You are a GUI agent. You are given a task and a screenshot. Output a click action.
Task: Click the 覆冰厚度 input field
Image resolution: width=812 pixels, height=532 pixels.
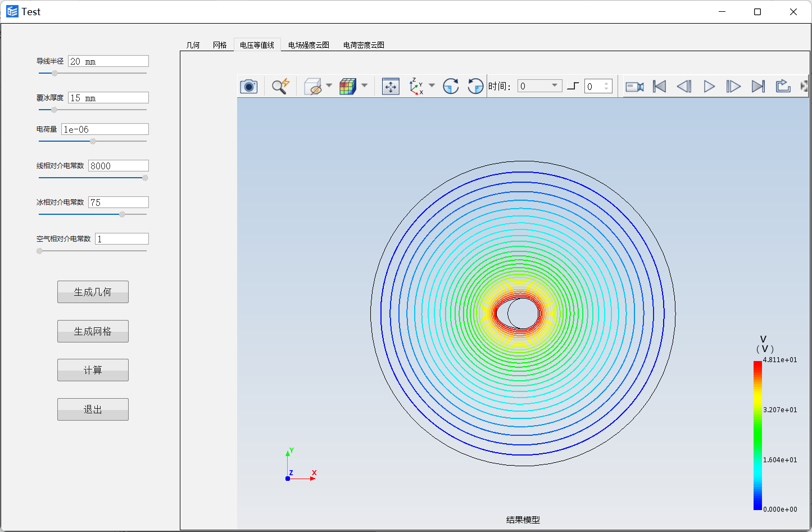[x=108, y=98]
